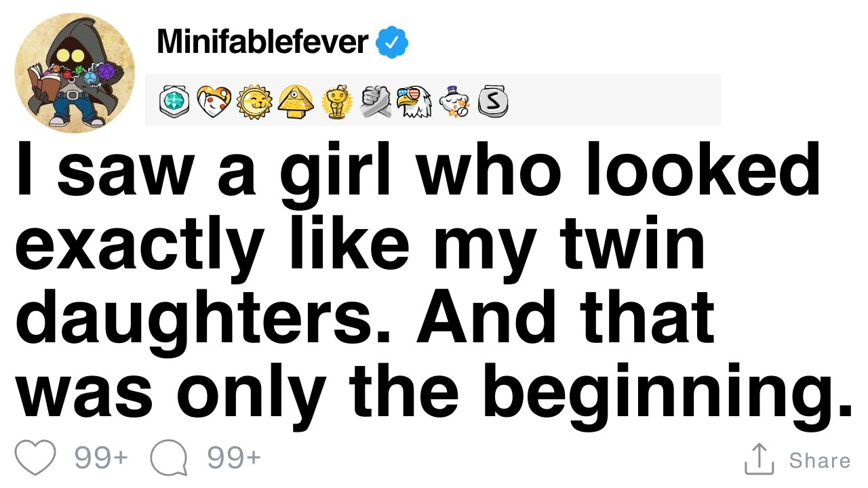Viewport: 868px width, 488px height.
Task: Click the gray awards bar background
Action: coord(433,100)
